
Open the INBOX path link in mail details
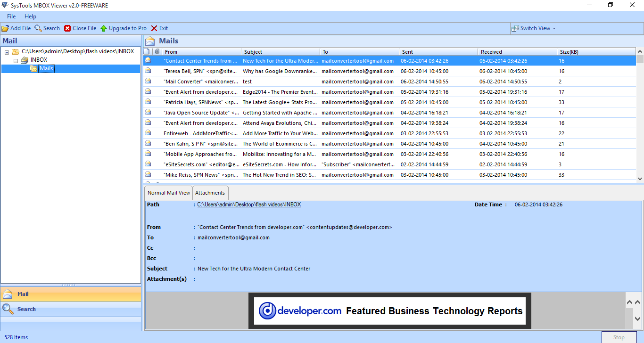249,204
